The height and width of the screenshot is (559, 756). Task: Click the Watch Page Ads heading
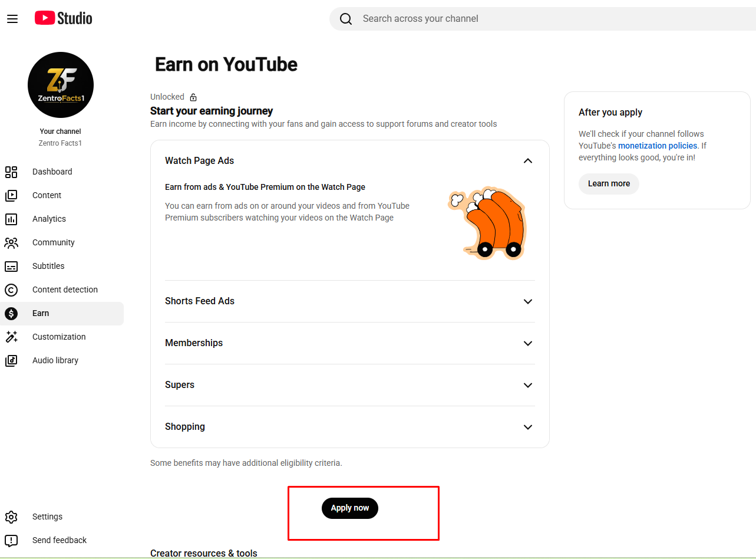click(200, 161)
